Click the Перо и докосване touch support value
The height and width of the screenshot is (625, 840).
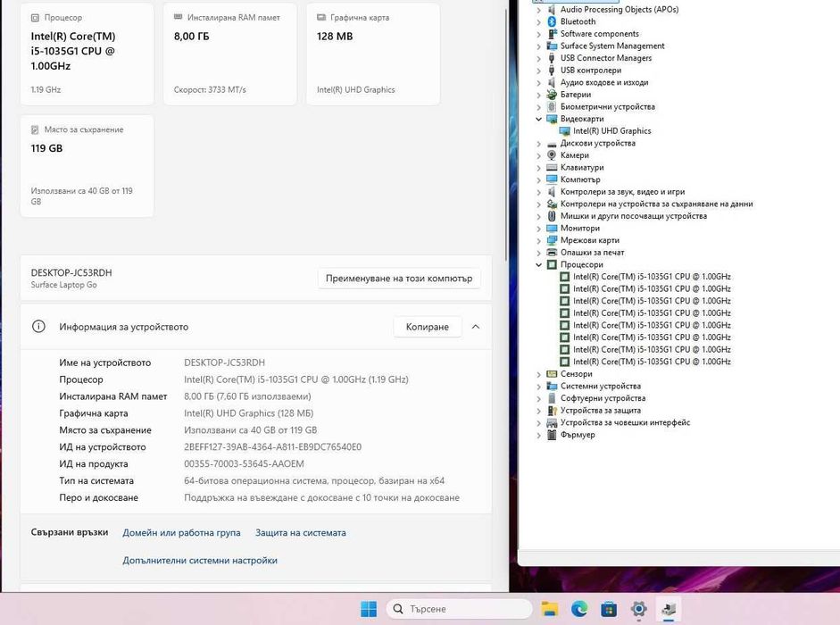coord(321,497)
